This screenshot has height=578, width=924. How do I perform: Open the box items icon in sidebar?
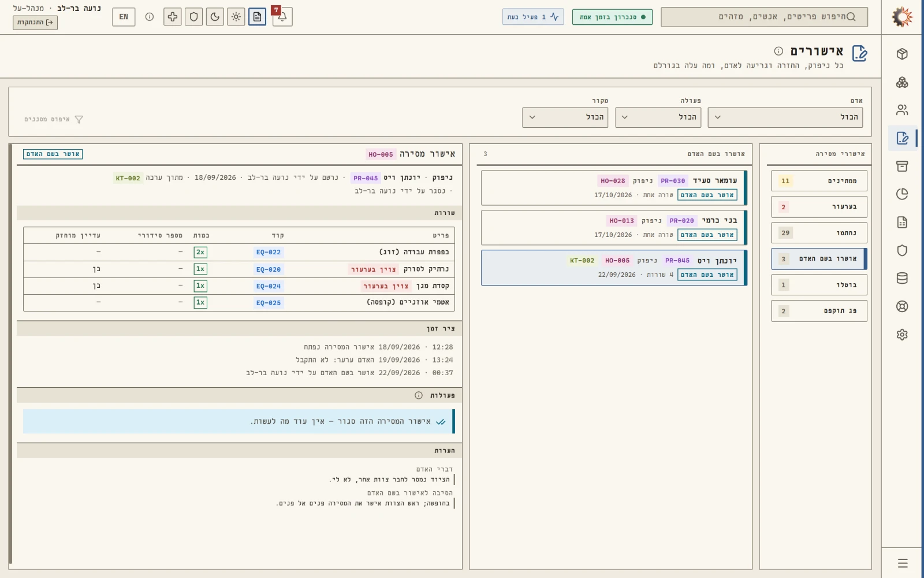[902, 54]
